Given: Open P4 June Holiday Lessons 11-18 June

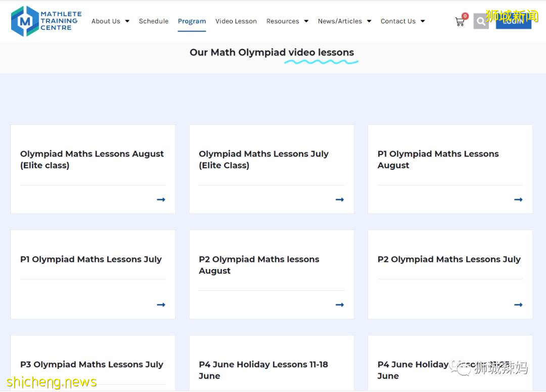Looking at the screenshot, I should tap(263, 370).
